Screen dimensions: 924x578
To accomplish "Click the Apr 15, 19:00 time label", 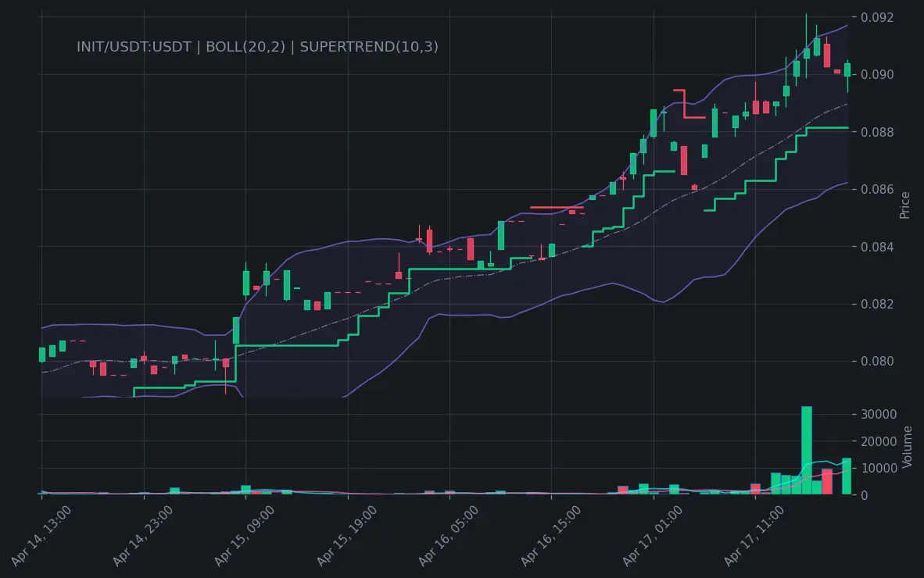I will pyautogui.click(x=346, y=536).
